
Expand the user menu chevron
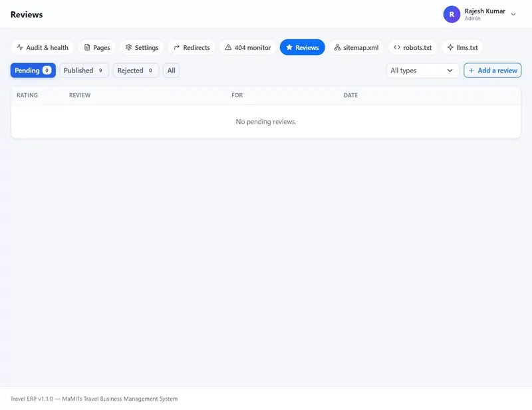tap(513, 14)
